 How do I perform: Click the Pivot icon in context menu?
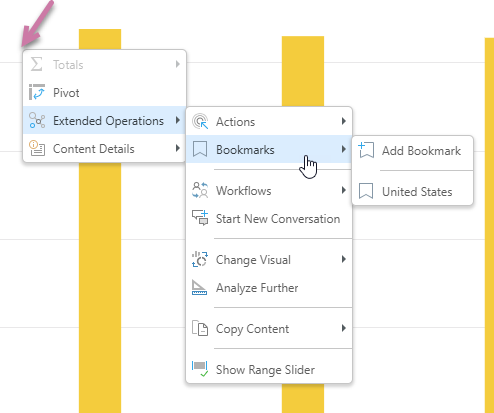[x=37, y=92]
